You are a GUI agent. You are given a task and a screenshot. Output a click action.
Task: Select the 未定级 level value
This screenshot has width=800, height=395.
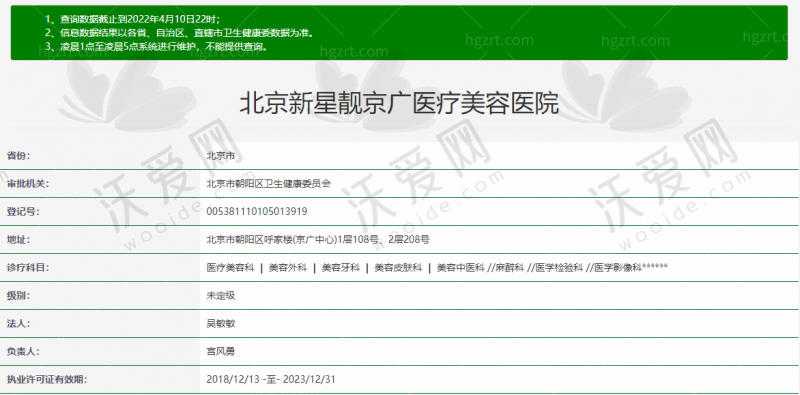tap(221, 295)
